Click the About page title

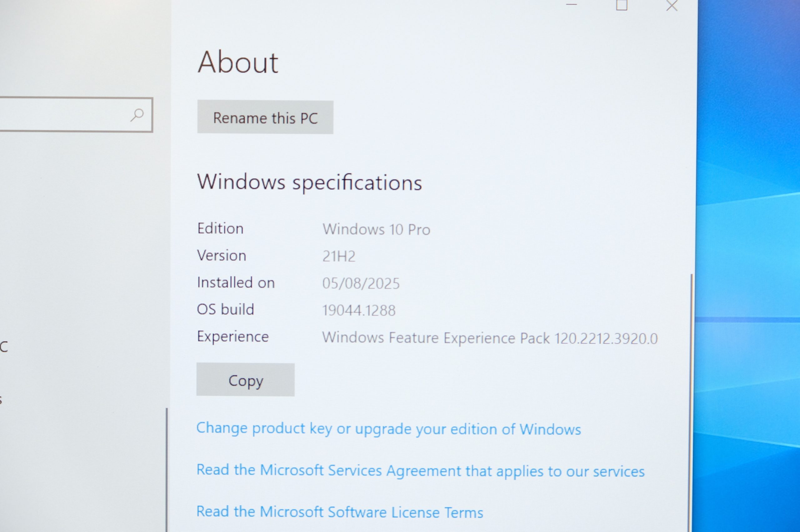click(238, 62)
